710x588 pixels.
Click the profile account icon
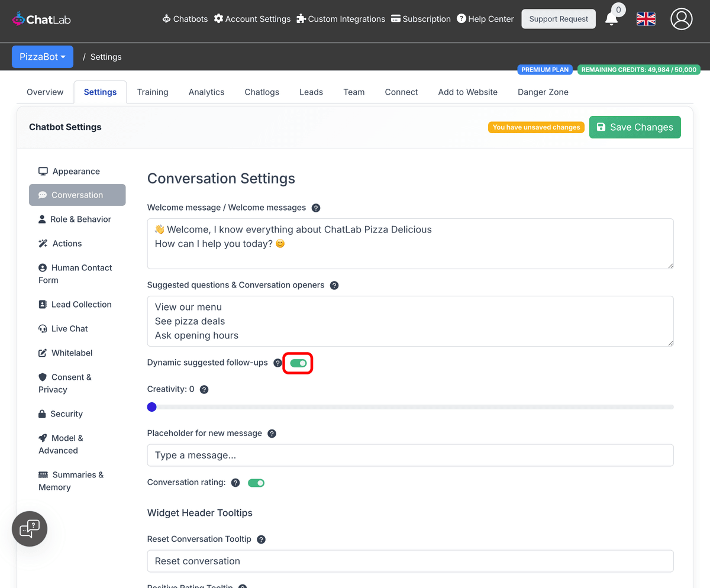tap(681, 18)
